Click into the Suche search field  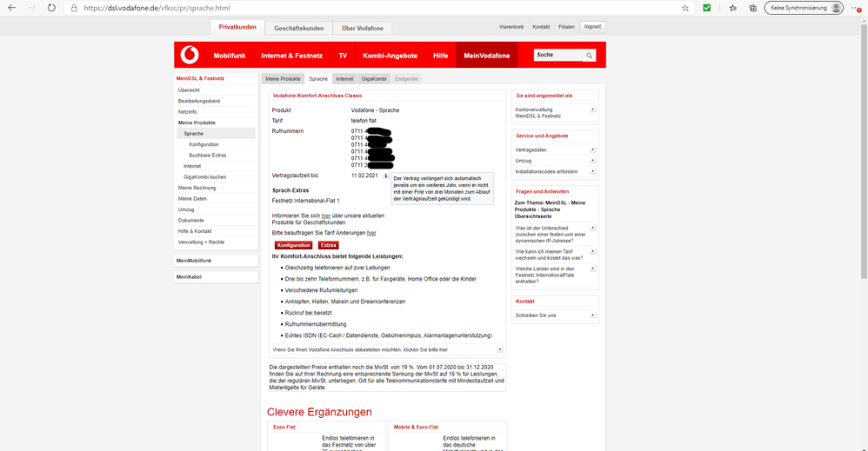[559, 55]
